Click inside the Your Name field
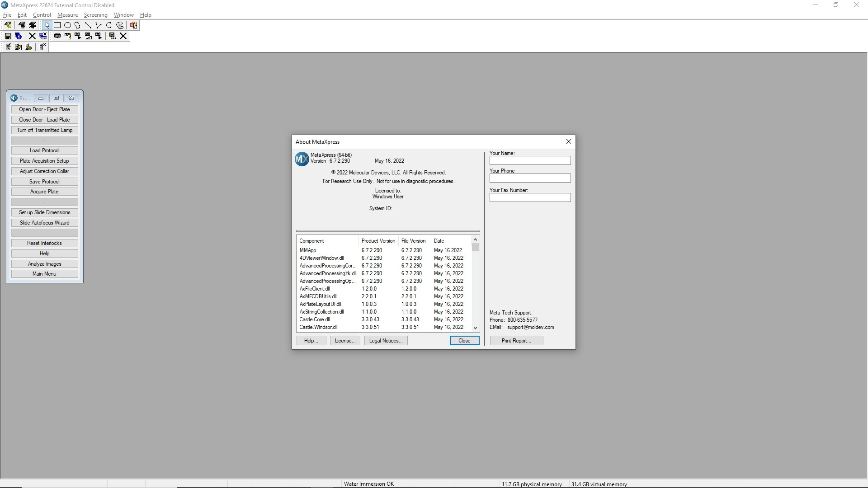The height and width of the screenshot is (488, 868). click(x=530, y=161)
